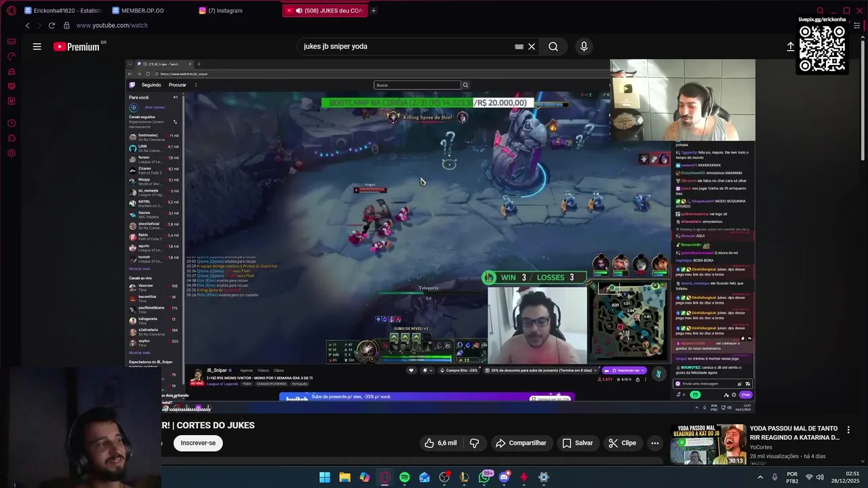Open the tray microphone indicator
Viewport: 868px width, 488px height.
click(x=775, y=477)
